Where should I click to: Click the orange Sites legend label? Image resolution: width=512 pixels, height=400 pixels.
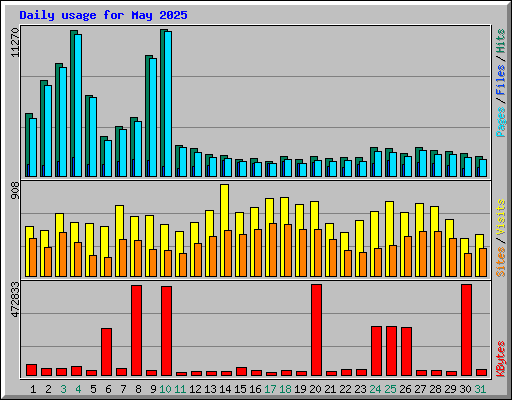click(501, 262)
